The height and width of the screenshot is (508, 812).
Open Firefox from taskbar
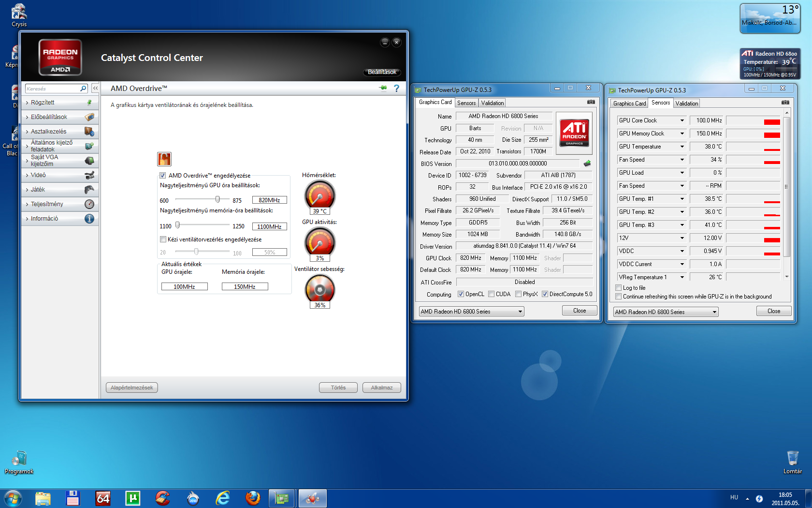[x=252, y=498]
